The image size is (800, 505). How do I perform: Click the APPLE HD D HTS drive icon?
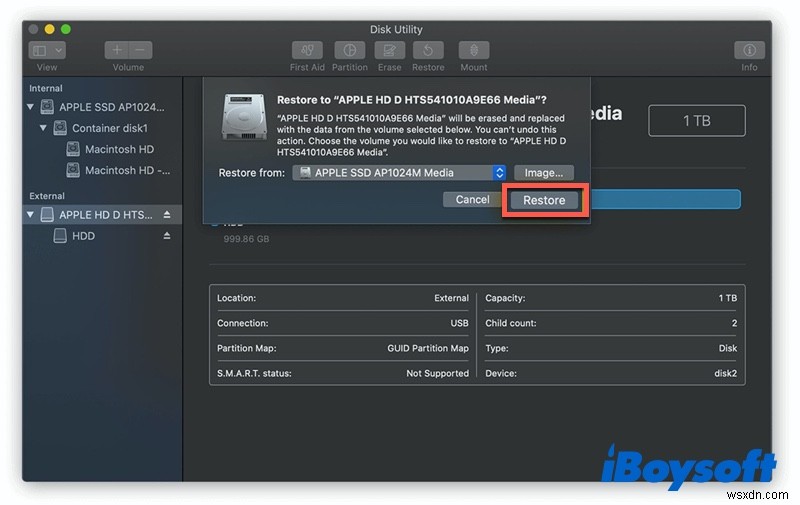pos(47,215)
